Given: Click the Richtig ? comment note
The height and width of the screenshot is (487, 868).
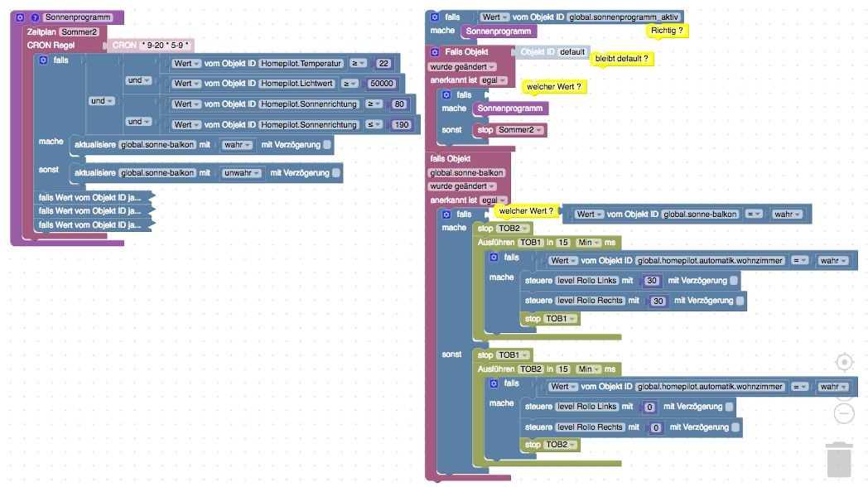Looking at the screenshot, I should pos(667,31).
